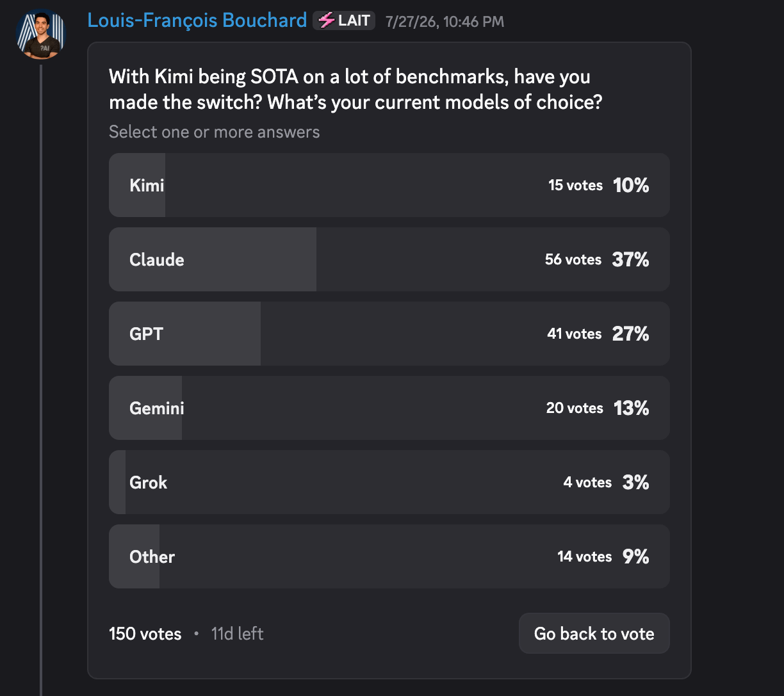784x696 pixels.
Task: Click the Go back to vote button
Action: click(594, 634)
